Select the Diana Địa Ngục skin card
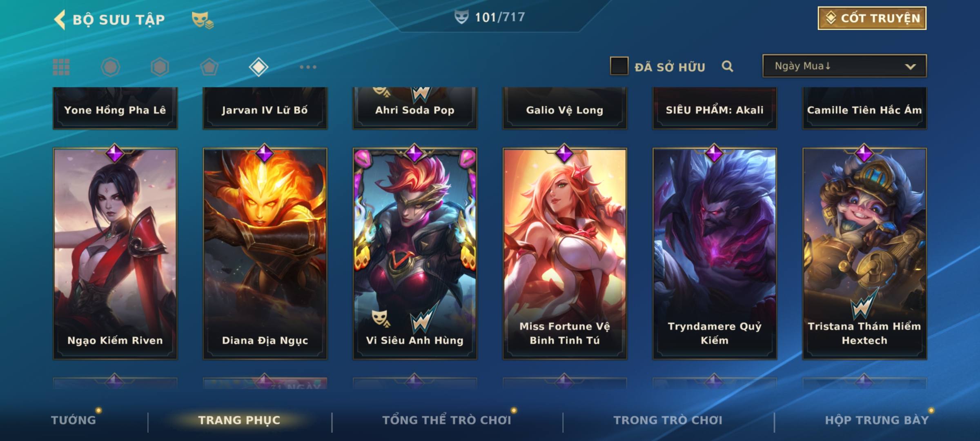 [265, 254]
